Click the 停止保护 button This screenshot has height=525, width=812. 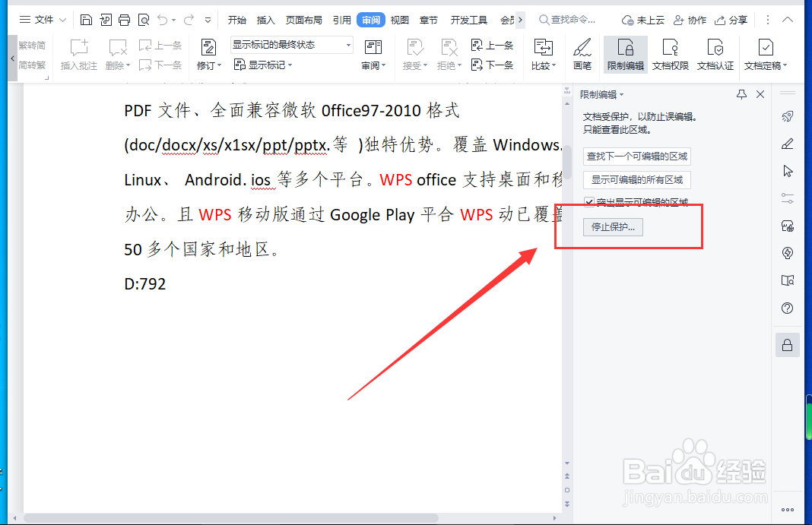pos(613,227)
